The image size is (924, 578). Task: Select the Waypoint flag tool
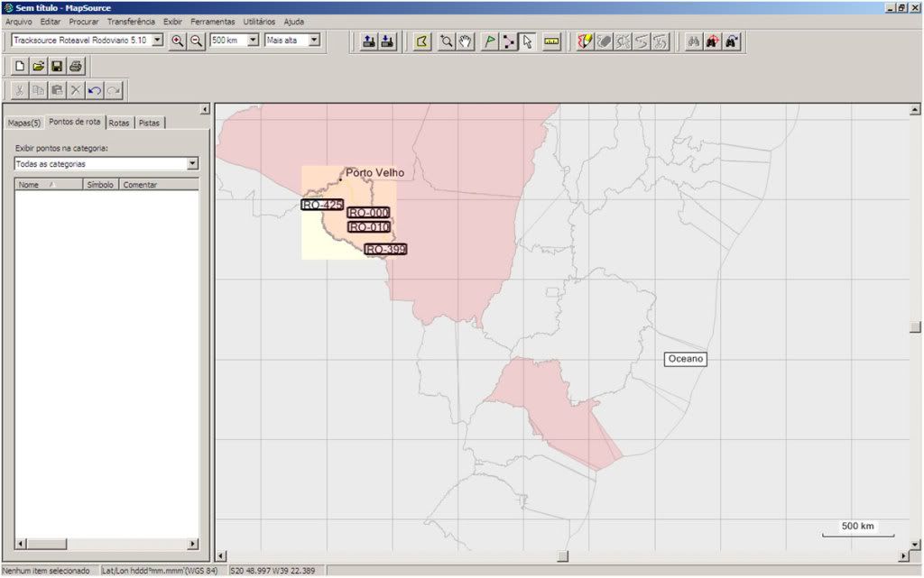[490, 41]
